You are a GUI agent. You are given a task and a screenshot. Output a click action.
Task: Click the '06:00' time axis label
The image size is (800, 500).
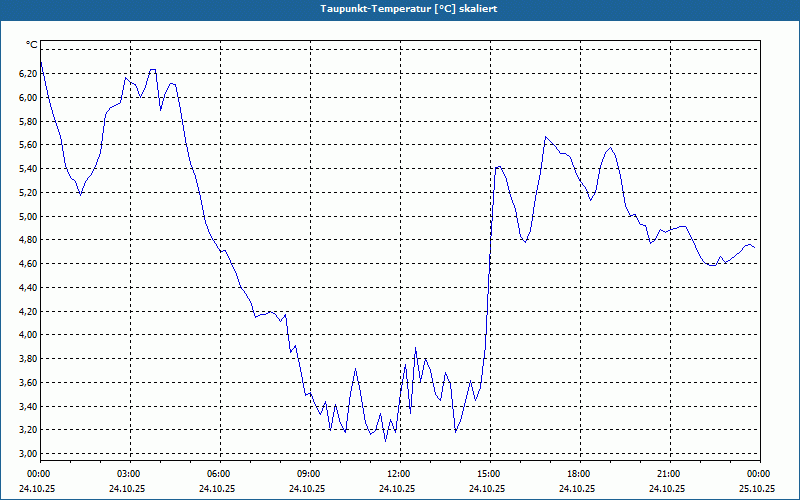pos(220,474)
